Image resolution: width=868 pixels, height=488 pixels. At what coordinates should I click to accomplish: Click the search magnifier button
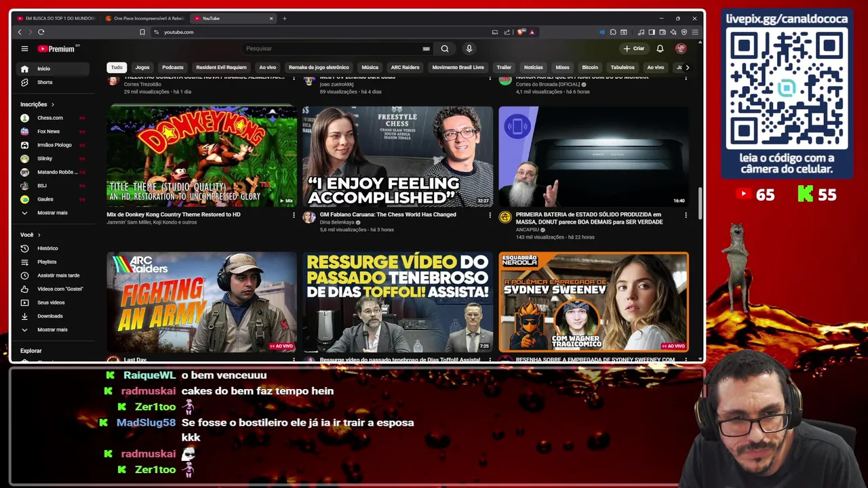coord(445,49)
